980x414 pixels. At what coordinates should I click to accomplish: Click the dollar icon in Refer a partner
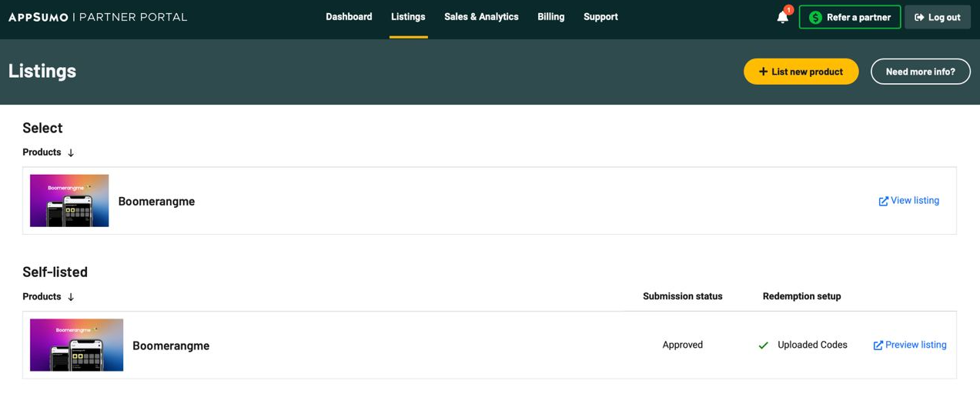[x=815, y=17]
